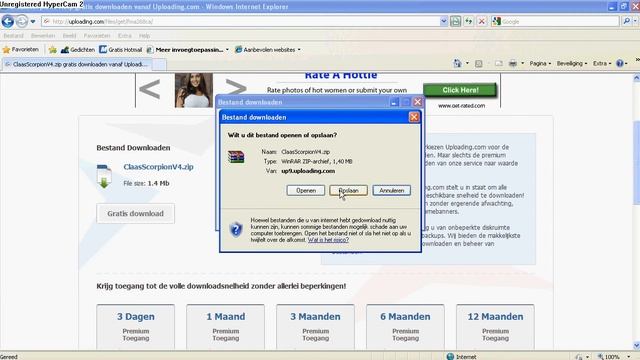Screen dimensions: 640x360
Task: Expand the Pagina toolbar menu
Action: click(540, 63)
